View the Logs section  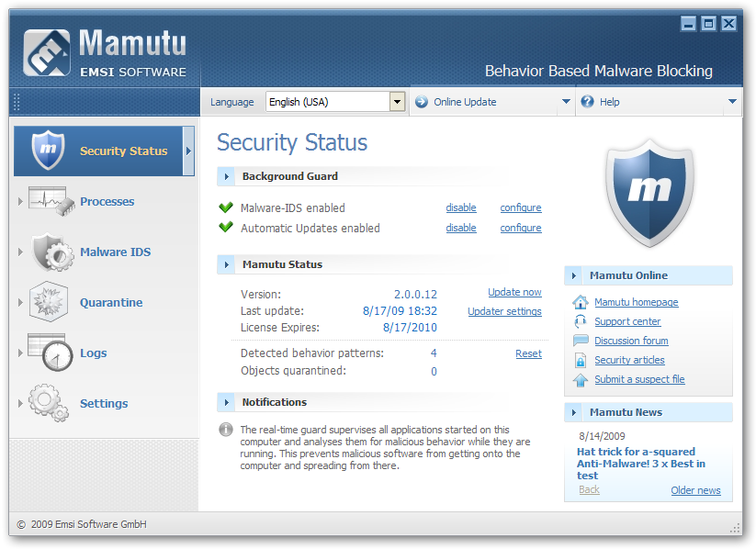coord(94,353)
